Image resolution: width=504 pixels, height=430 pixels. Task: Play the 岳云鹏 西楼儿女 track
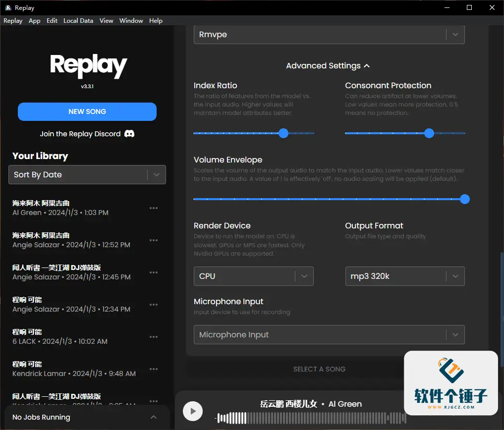tap(193, 411)
